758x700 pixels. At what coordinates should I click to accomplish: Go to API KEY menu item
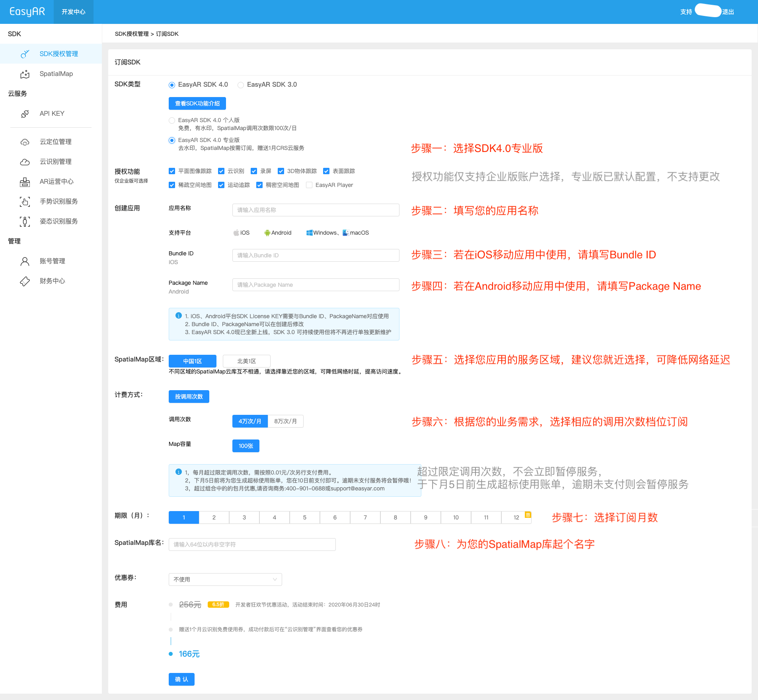(x=51, y=114)
